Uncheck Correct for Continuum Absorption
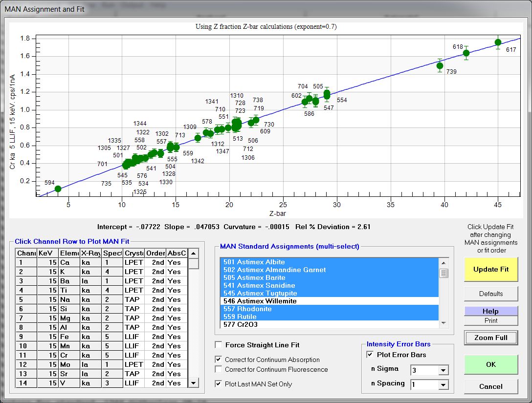This screenshot has width=532, height=403. pyautogui.click(x=218, y=360)
